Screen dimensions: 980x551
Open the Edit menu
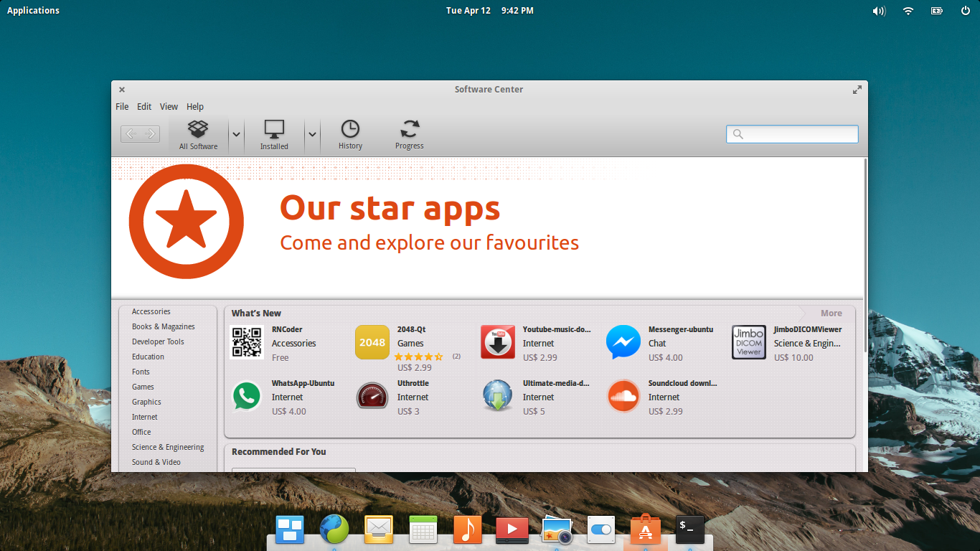click(x=144, y=106)
